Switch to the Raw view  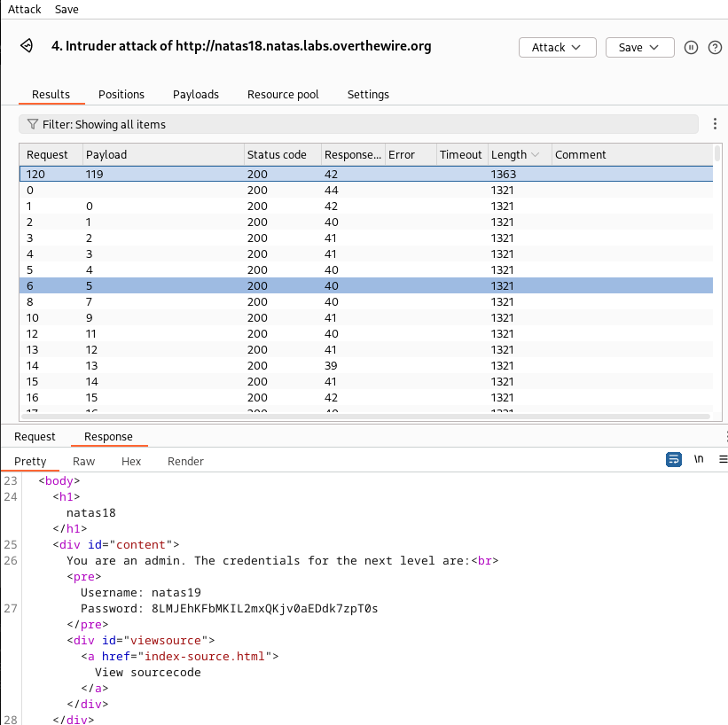pyautogui.click(x=83, y=461)
